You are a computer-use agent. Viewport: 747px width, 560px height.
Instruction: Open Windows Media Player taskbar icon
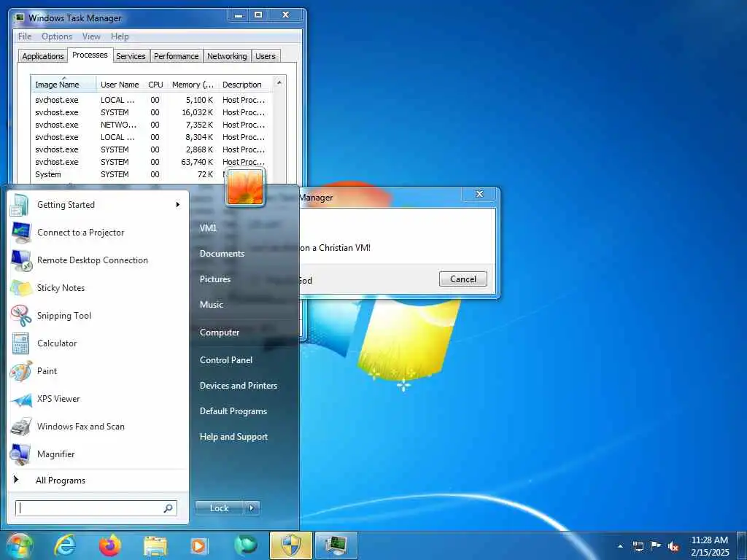point(198,546)
